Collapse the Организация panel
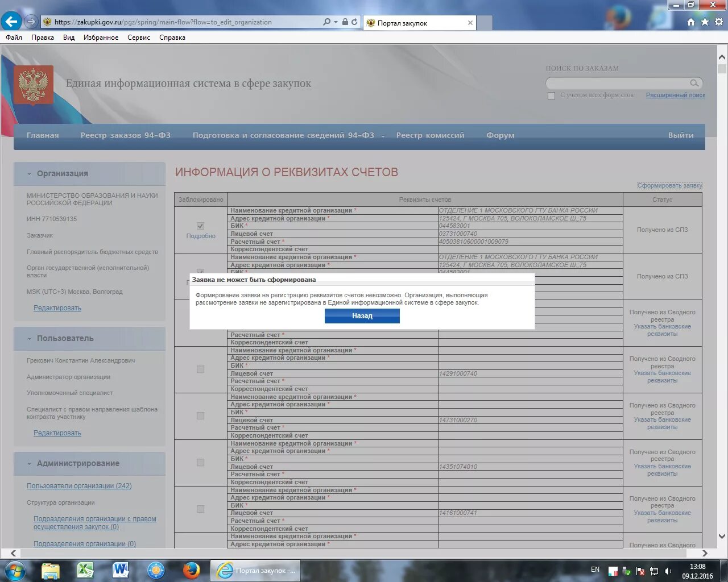The width and height of the screenshot is (728, 582). 29,174
